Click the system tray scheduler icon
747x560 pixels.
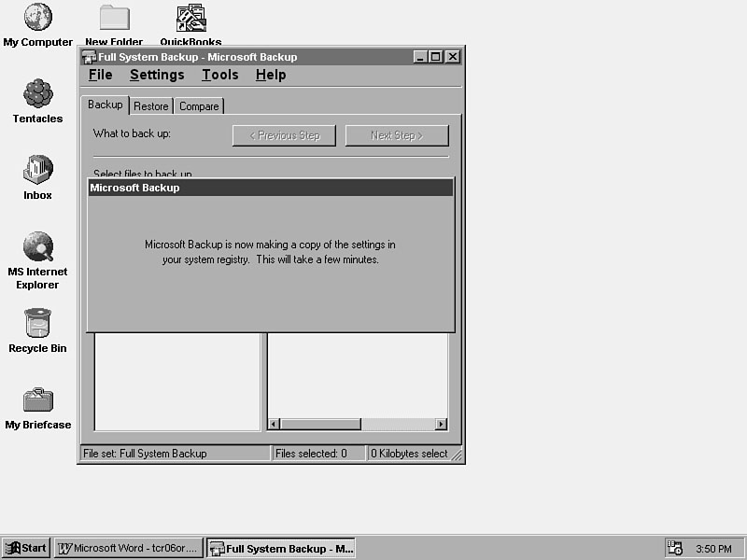click(674, 548)
